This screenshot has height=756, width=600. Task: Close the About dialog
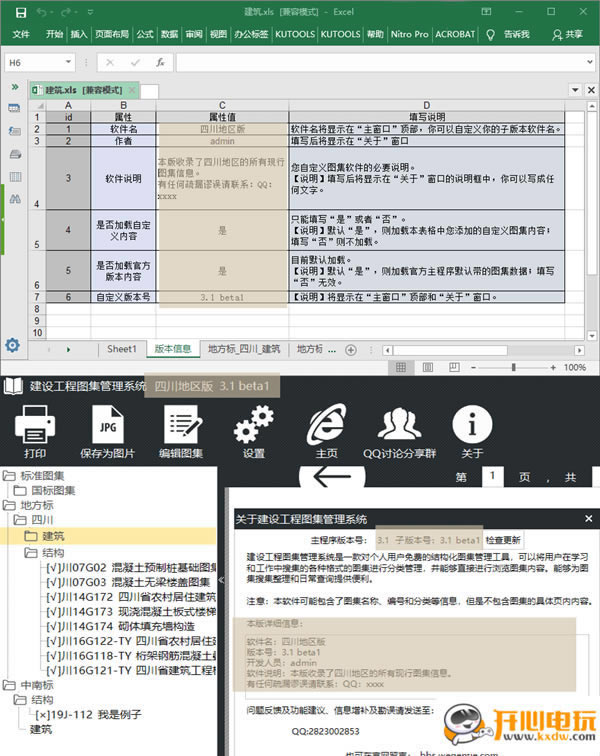click(588, 519)
